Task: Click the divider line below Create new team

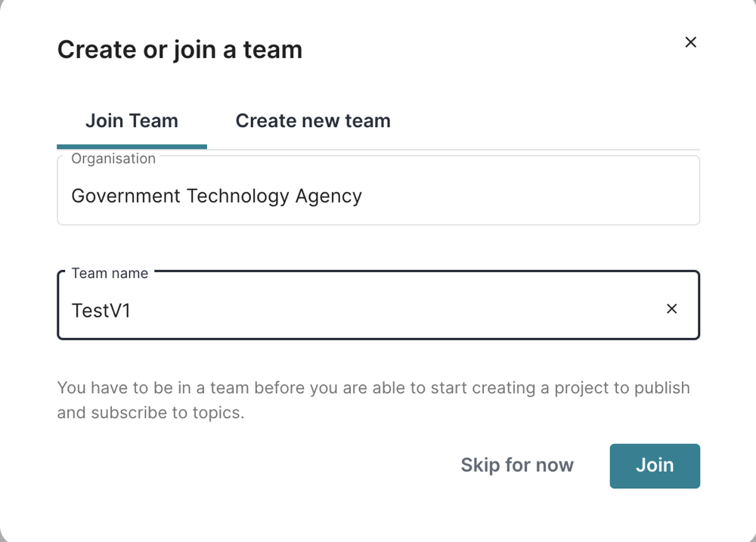Action: pyautogui.click(x=454, y=149)
